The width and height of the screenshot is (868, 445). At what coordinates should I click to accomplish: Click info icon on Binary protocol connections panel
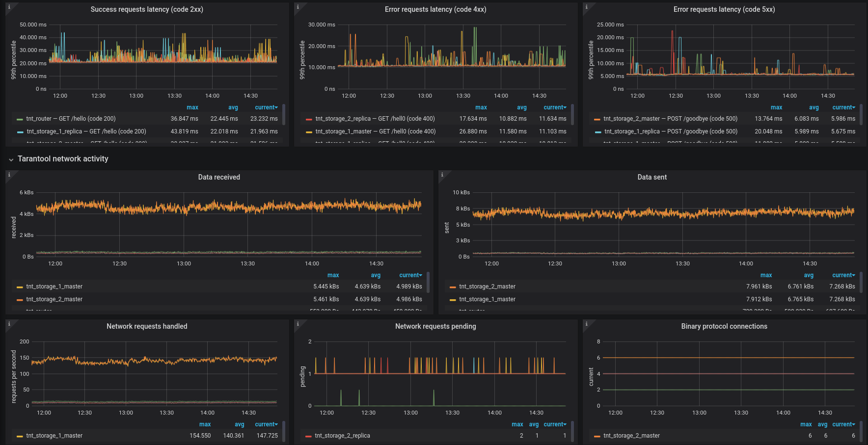click(x=586, y=324)
